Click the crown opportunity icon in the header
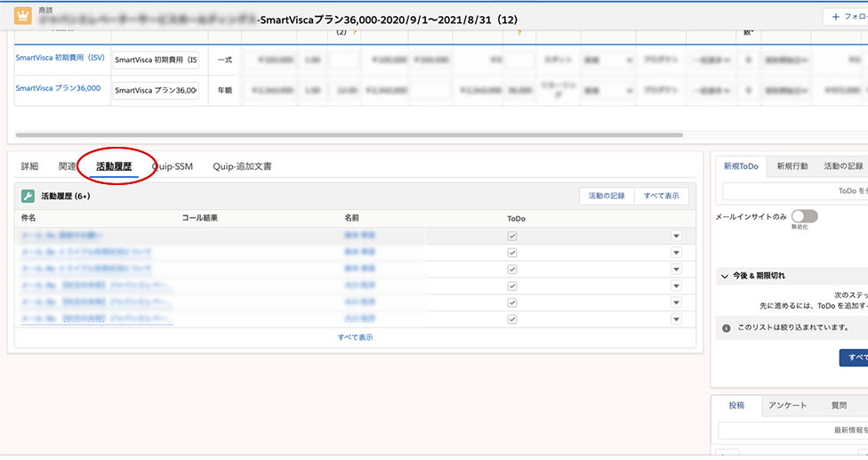Image resolution: width=868 pixels, height=460 pixels. click(23, 15)
